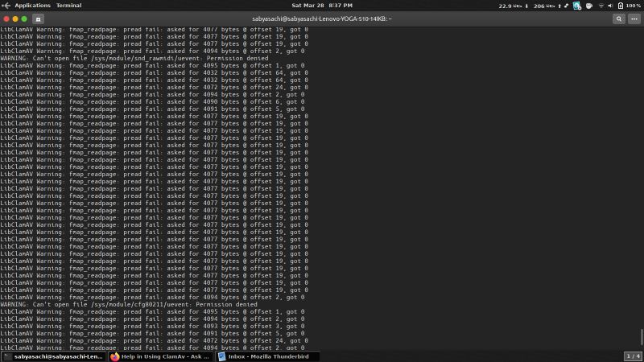644x362 pixels.
Task: Click the terminal window title text
Action: 321,19
